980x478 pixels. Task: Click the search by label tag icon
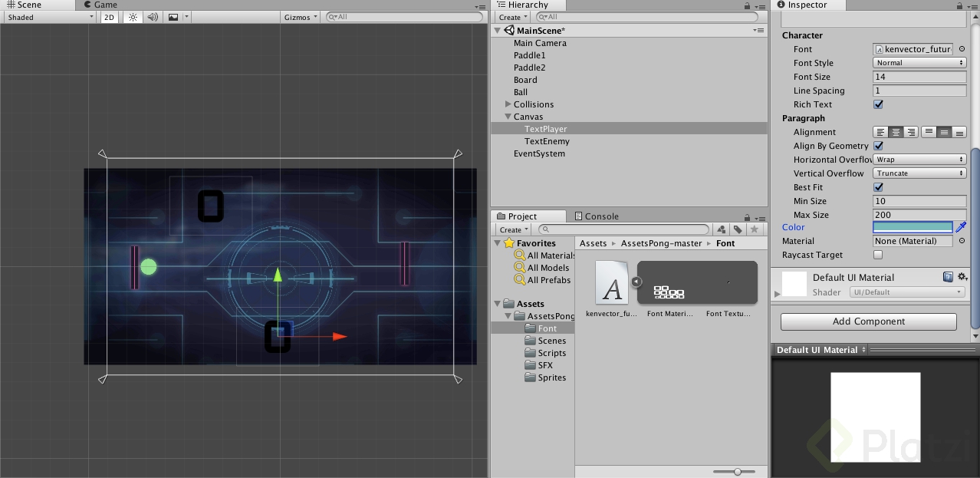[738, 229]
